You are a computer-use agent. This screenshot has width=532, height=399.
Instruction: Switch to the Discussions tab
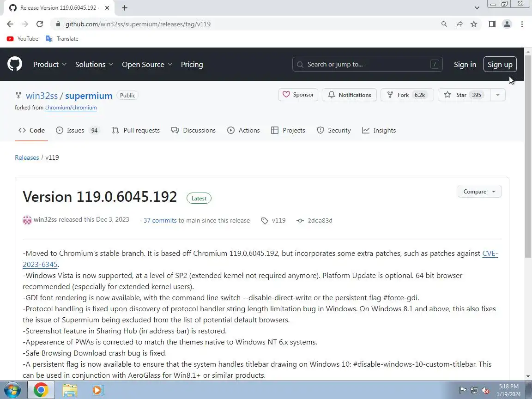193,130
